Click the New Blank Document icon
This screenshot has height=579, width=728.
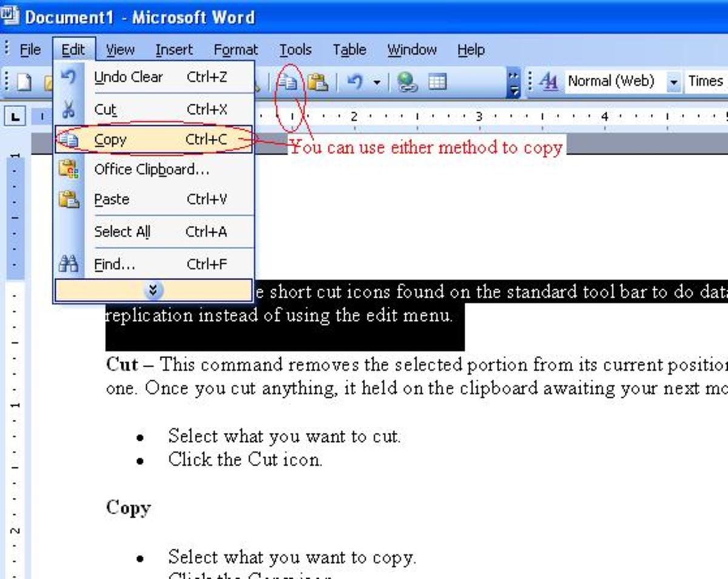(23, 82)
